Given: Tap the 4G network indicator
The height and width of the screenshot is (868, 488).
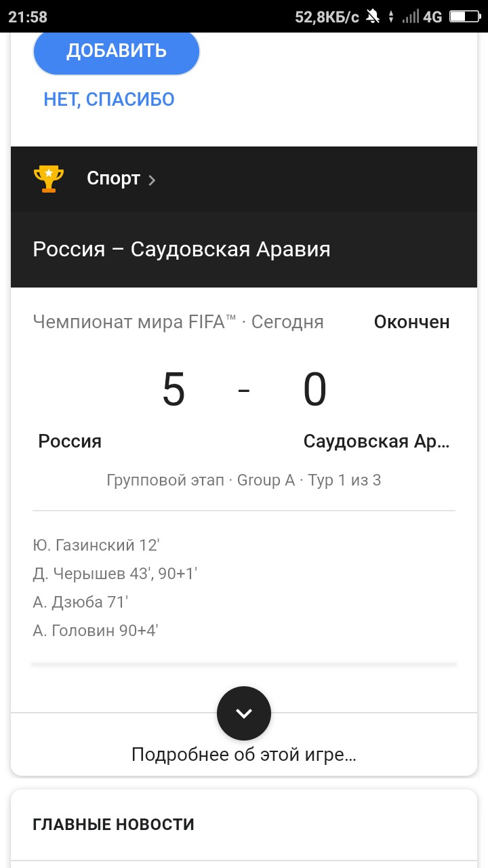Looking at the screenshot, I should click(432, 17).
